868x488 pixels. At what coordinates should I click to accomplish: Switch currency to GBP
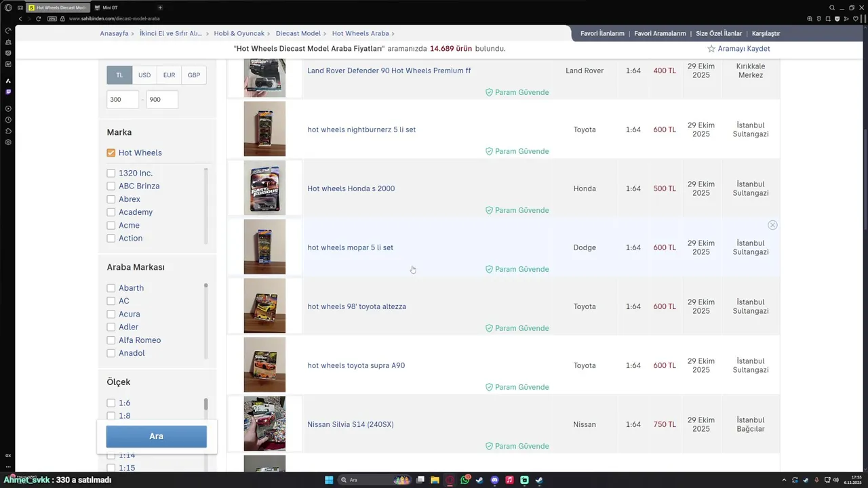(194, 75)
